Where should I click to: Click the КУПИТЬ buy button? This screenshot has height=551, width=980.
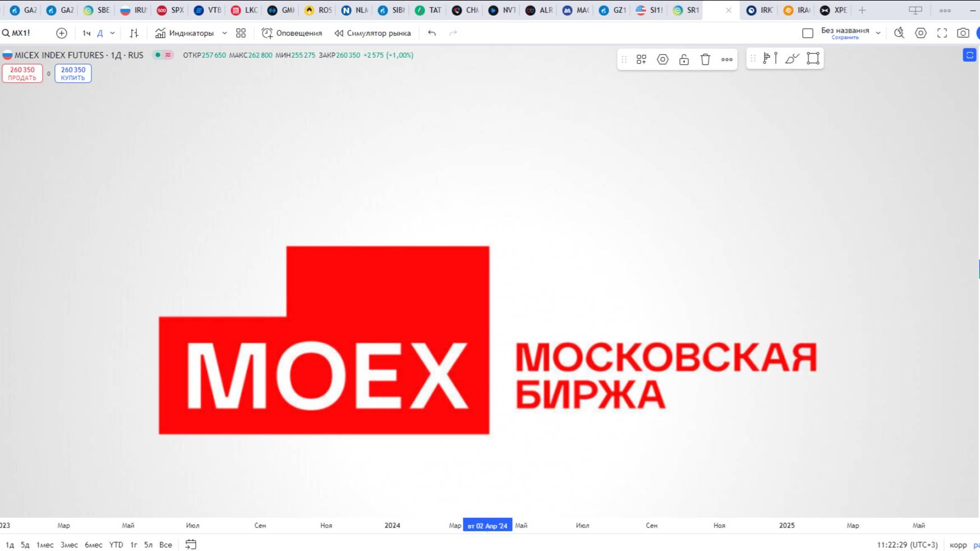pos(73,74)
